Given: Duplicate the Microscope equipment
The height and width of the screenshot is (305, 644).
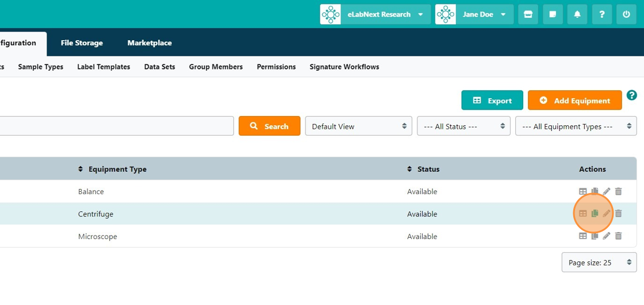Looking at the screenshot, I should click(595, 236).
